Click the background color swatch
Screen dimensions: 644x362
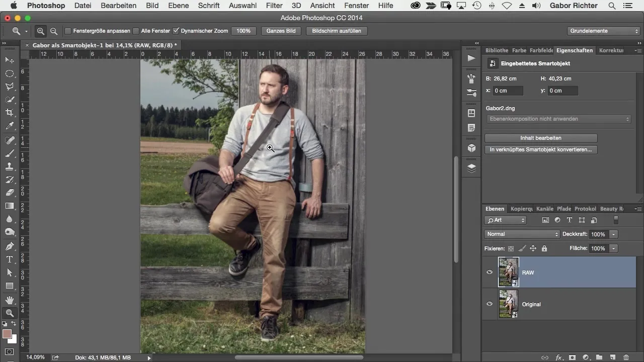tap(13, 339)
